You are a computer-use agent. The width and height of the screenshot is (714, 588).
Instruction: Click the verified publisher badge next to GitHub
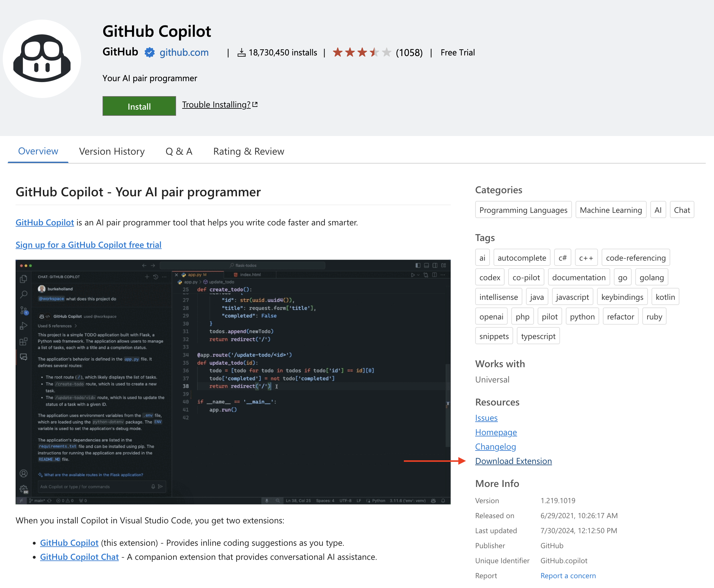pos(149,52)
